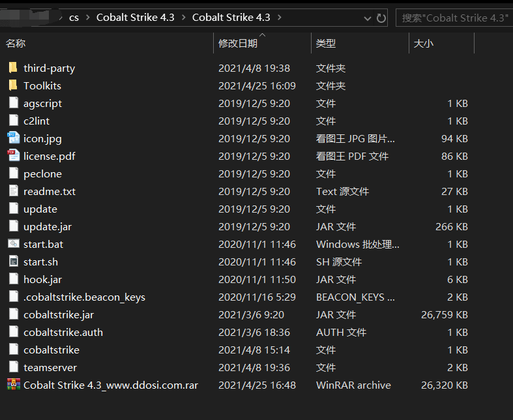
Task: Click the '26,759 KB' size value
Action: coord(445,314)
